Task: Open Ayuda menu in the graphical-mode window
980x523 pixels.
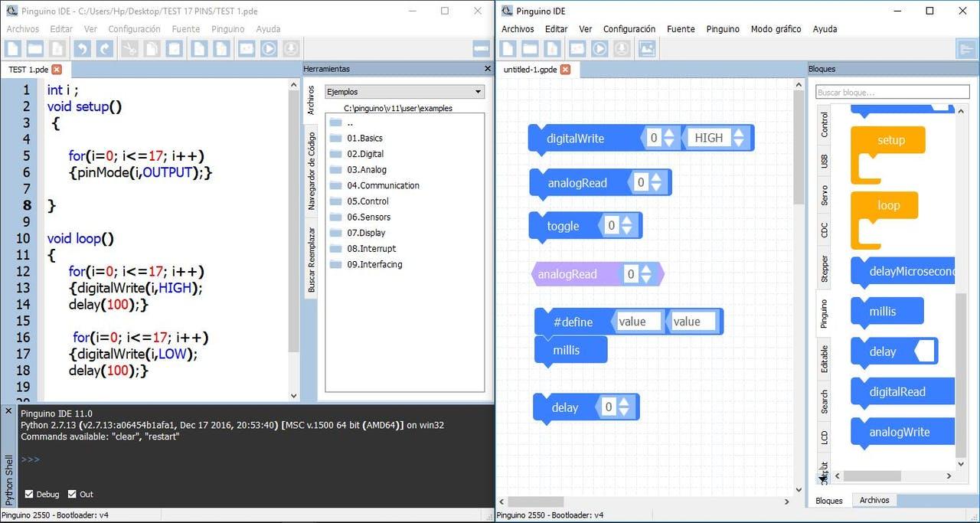Action: click(825, 29)
